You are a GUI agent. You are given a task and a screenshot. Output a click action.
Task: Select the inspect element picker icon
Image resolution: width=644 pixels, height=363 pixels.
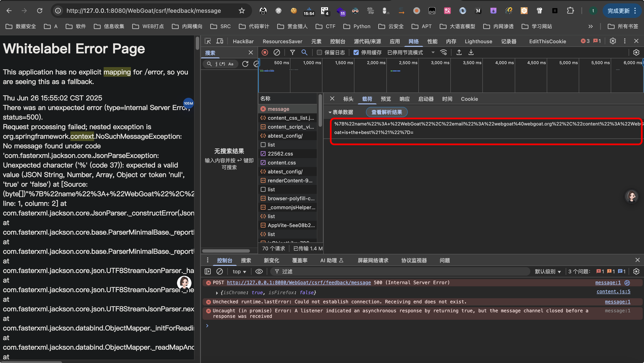coord(208,41)
